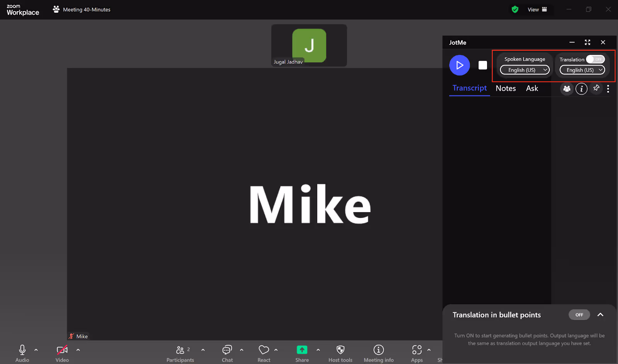This screenshot has height=364, width=618.
Task: Open the Participants panel
Action: pyautogui.click(x=180, y=353)
